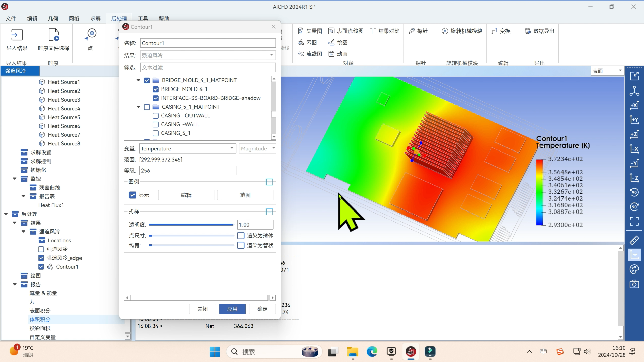
Task: Toggle 显示 display checkbox in Contour1
Action: click(132, 195)
